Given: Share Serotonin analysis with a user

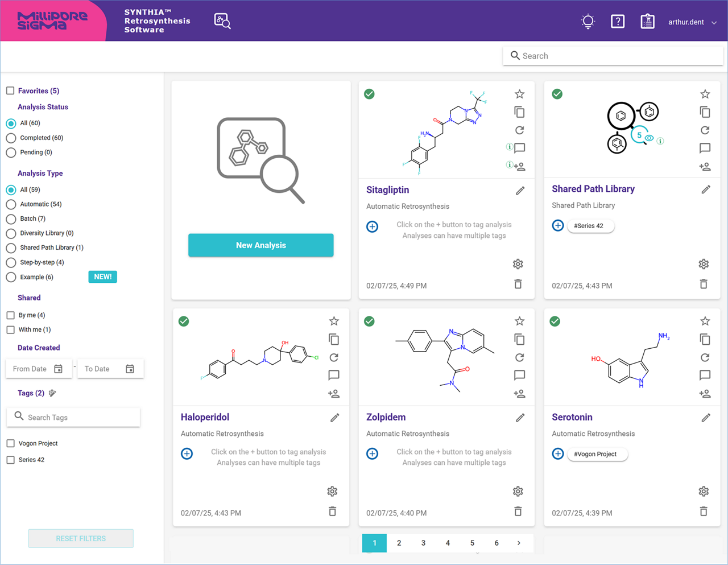Looking at the screenshot, I should tap(705, 393).
